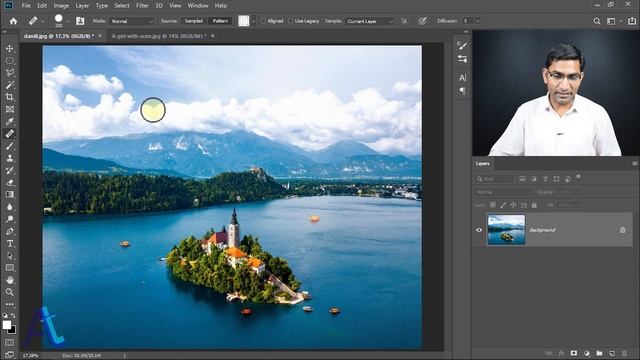
Task: Click the Search icon at top right
Action: point(597,21)
